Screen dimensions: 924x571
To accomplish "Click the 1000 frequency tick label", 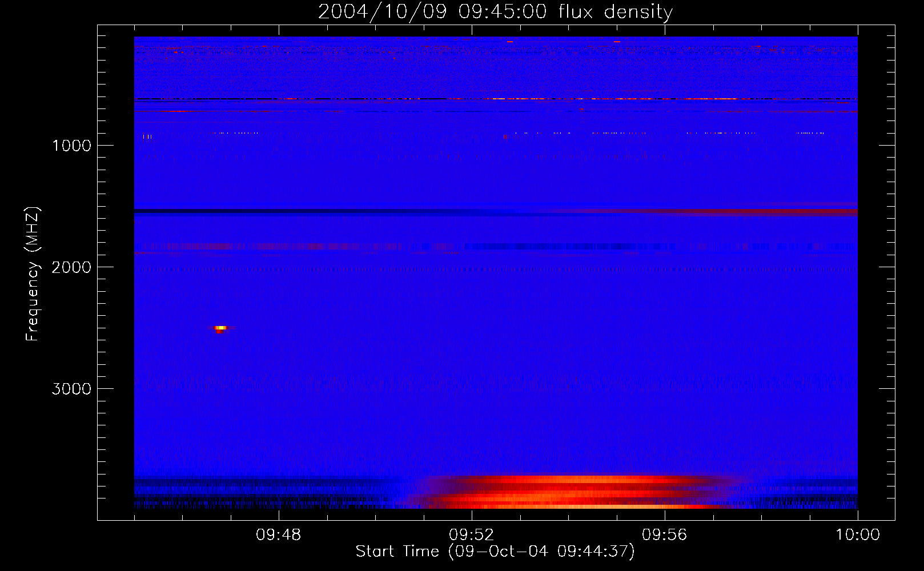I will (x=71, y=146).
